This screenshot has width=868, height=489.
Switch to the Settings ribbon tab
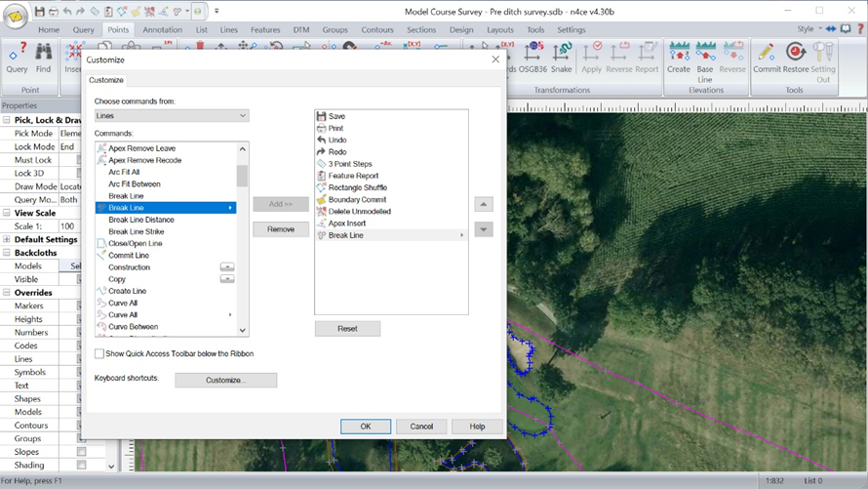(x=572, y=30)
